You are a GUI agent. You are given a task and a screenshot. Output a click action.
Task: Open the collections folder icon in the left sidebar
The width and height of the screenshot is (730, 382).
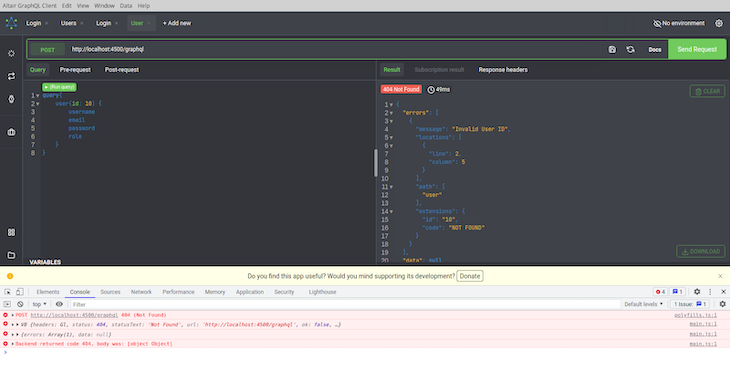[11, 255]
